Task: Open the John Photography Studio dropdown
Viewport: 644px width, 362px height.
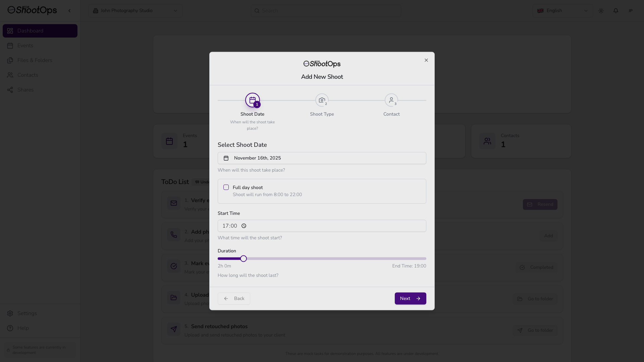Action: coord(135,11)
